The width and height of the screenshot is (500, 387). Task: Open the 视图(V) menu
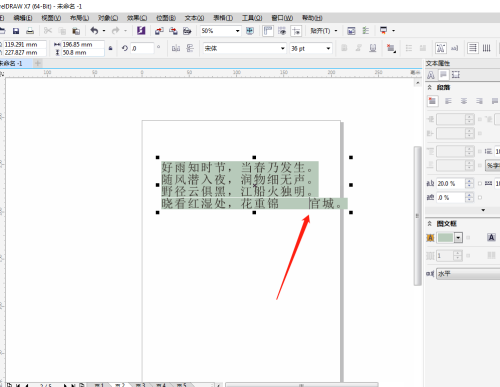pos(51,18)
